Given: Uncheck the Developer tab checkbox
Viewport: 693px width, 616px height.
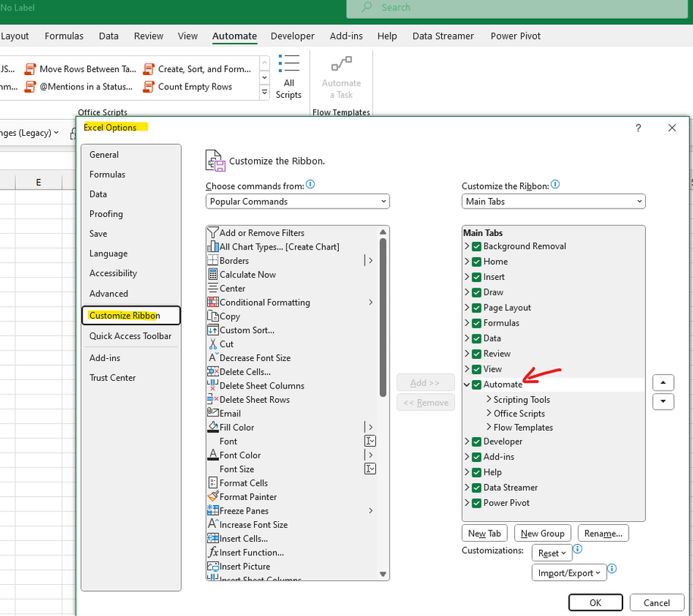Looking at the screenshot, I should [476, 442].
